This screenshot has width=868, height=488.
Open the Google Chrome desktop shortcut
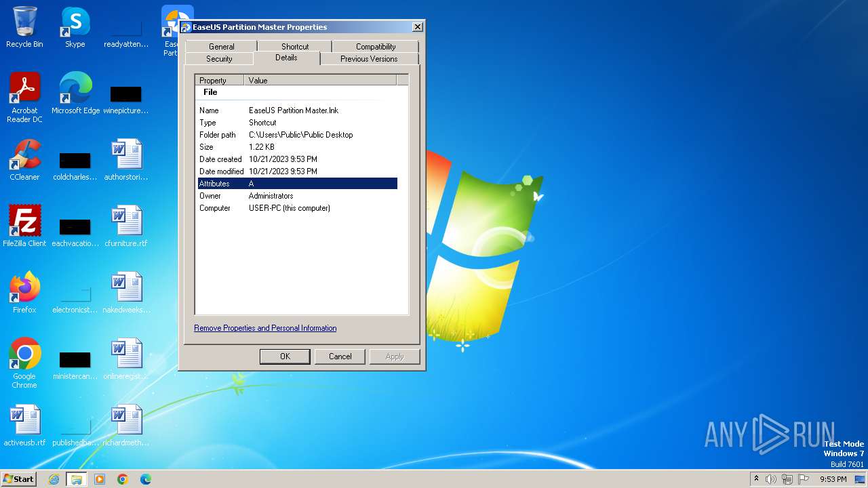tap(24, 363)
